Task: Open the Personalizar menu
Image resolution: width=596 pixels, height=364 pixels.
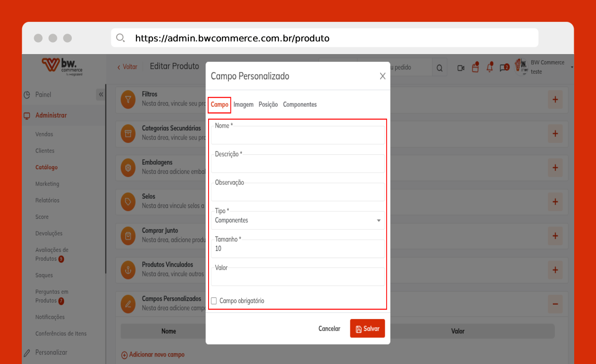Action: 51,352
